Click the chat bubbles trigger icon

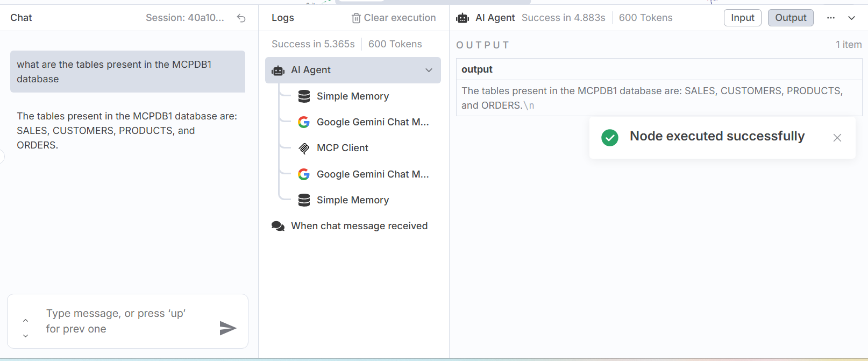click(x=278, y=226)
